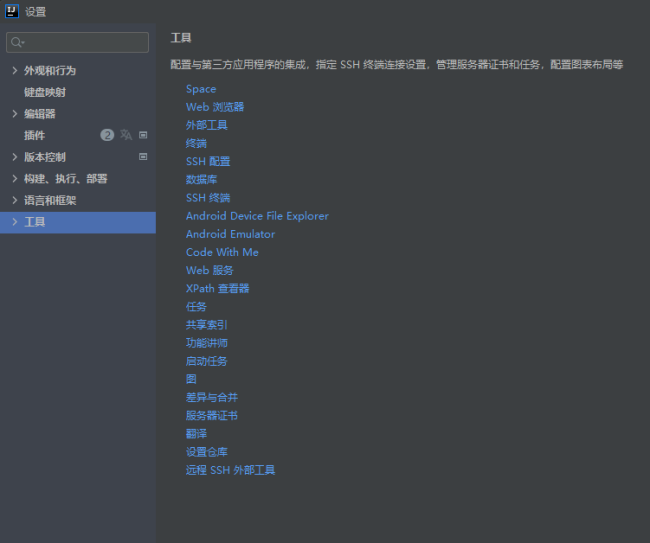Click the IntelliJ IDEA logo in title bar

[12, 11]
